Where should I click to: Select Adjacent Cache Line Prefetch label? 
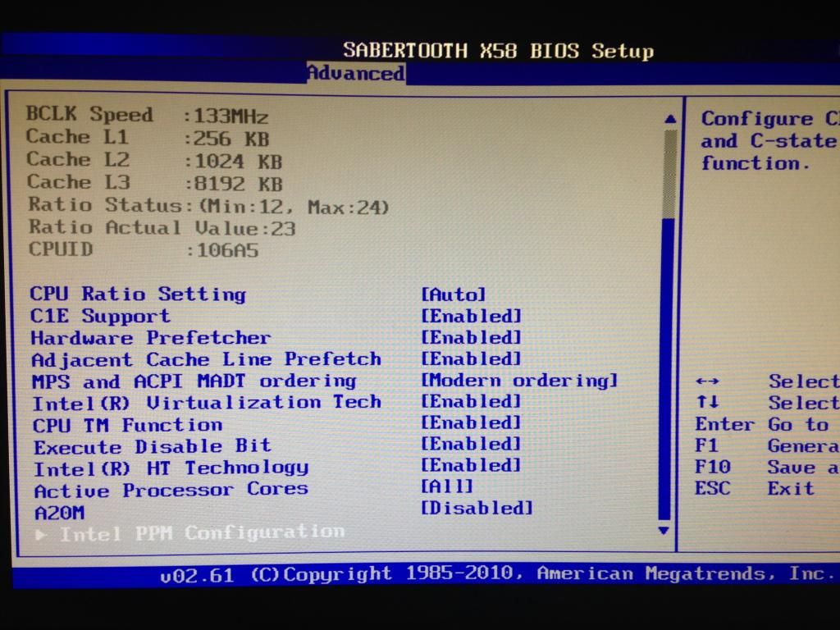pyautogui.click(x=206, y=359)
